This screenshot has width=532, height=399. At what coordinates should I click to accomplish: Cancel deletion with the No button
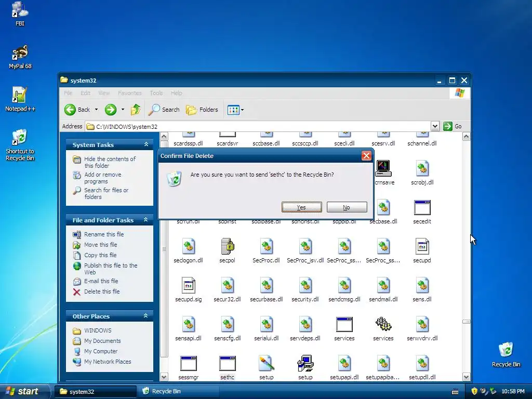coord(347,207)
